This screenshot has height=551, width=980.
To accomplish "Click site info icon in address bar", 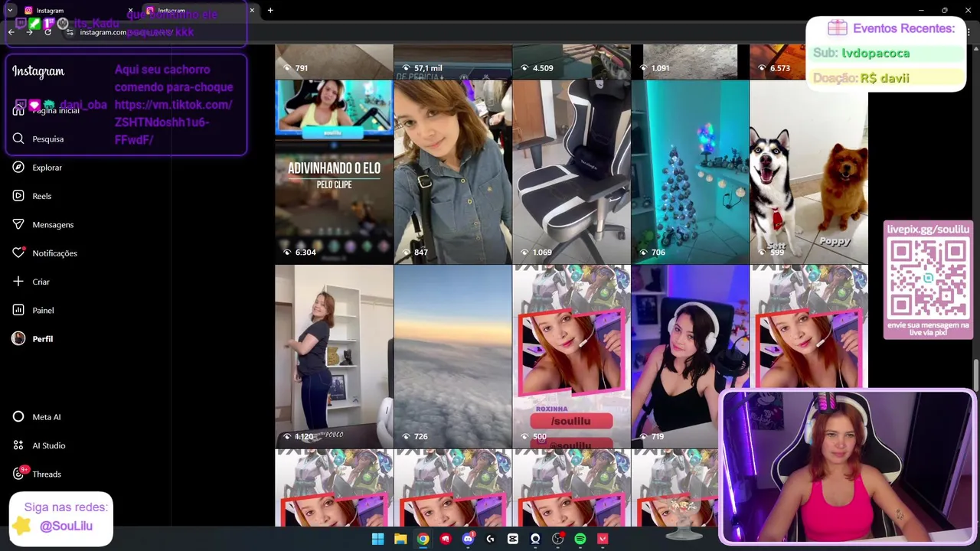I will coord(70,32).
